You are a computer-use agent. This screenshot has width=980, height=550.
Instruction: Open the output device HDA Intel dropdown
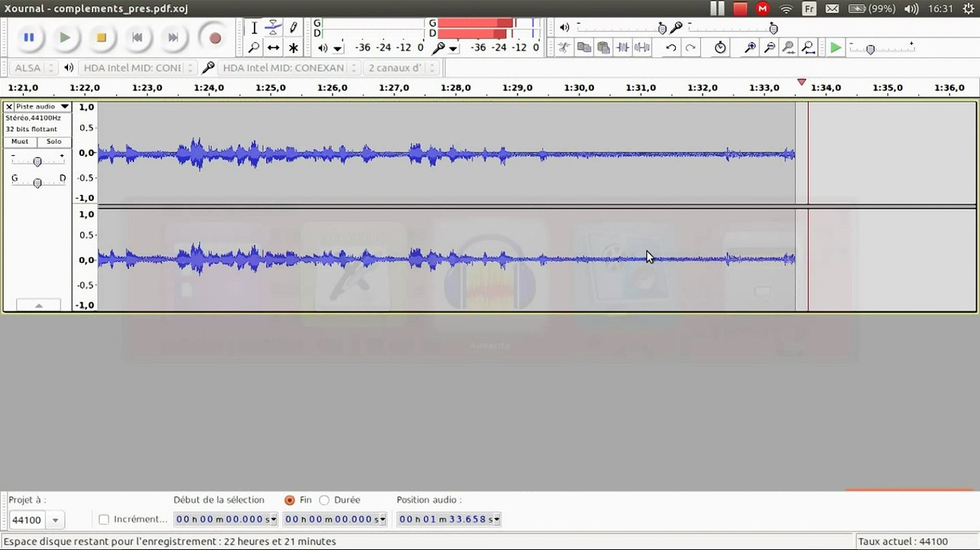138,68
